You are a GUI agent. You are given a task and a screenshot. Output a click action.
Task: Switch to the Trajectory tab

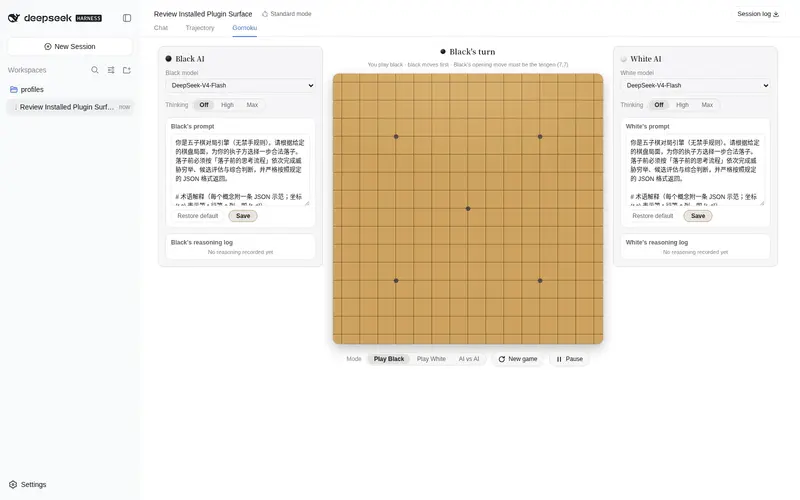point(200,28)
